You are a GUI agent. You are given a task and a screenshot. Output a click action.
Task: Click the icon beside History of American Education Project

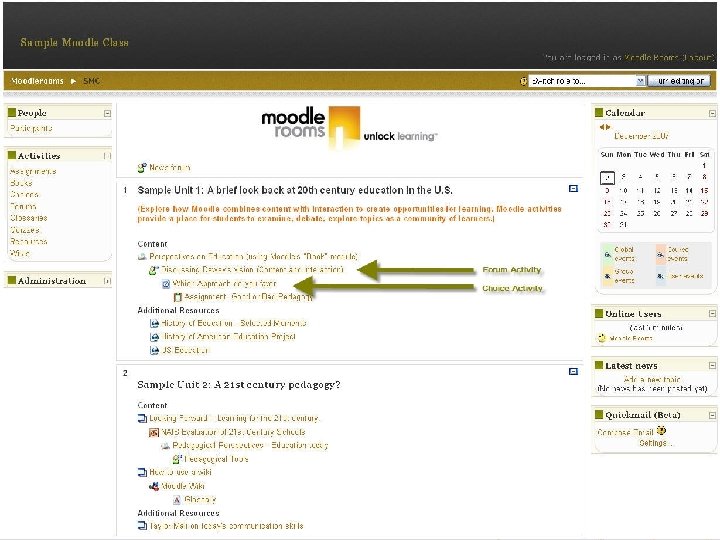pos(154,337)
